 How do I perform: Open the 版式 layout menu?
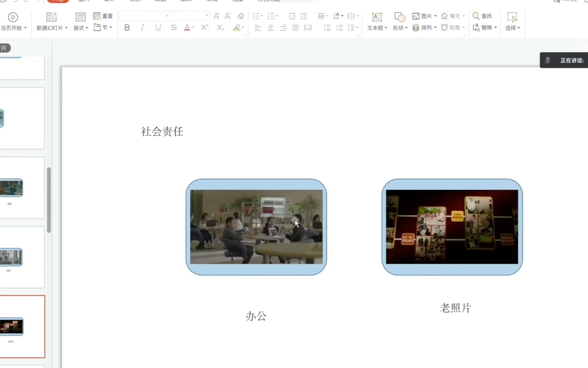click(81, 21)
